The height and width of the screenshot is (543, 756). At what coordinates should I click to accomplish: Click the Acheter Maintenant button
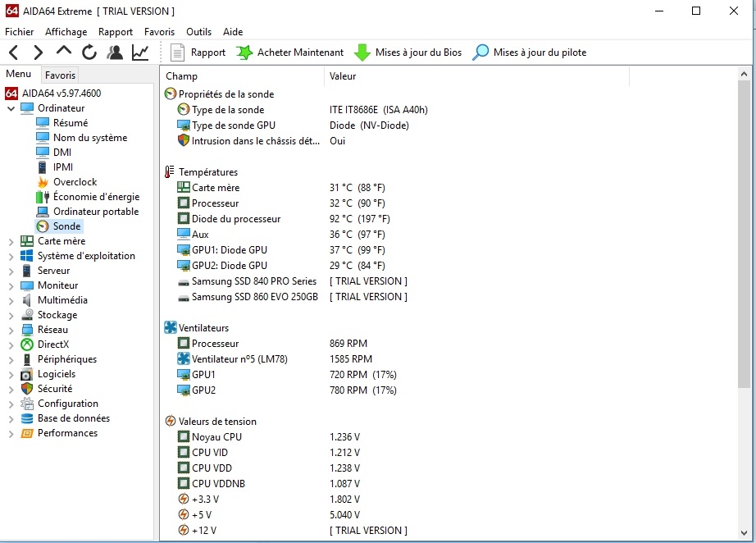pos(290,52)
